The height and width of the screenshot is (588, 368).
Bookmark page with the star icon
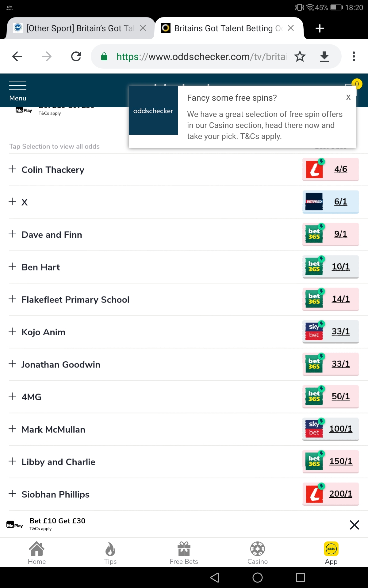tap(300, 56)
